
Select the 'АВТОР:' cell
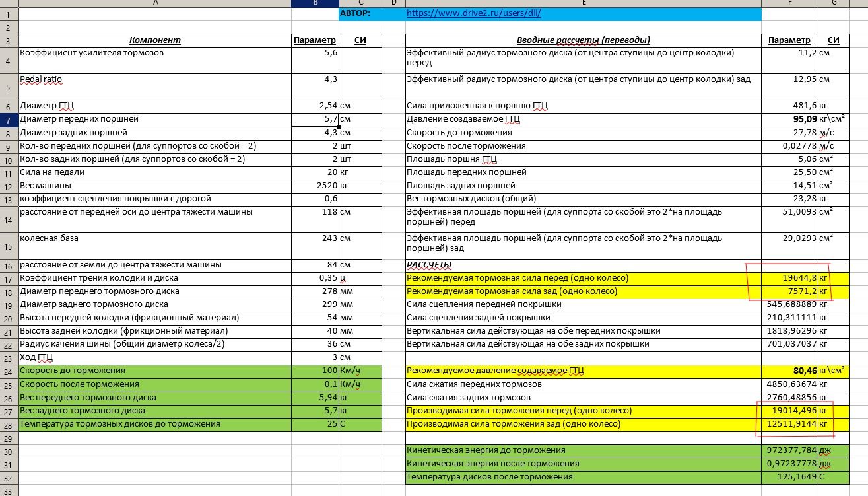(360, 13)
